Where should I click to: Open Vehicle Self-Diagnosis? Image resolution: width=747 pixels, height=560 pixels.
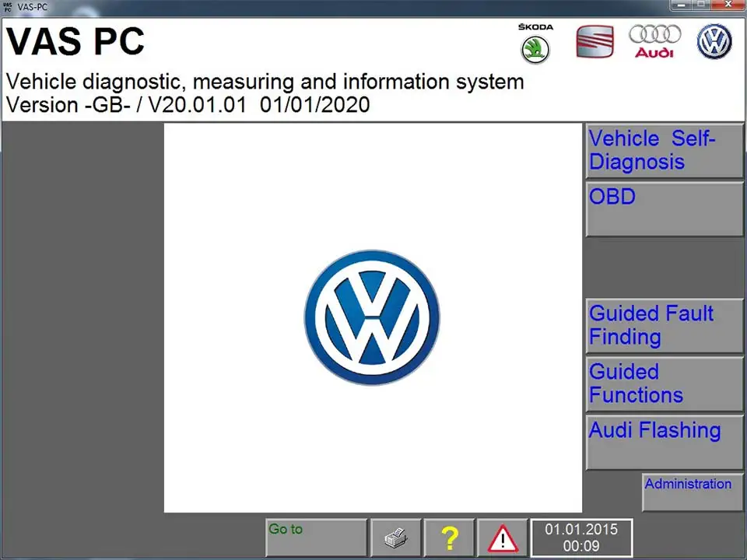[x=664, y=150]
